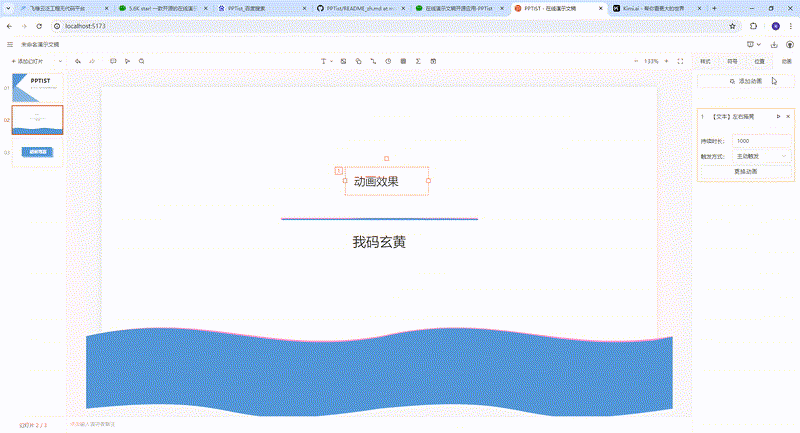Click the speaker notes input area
800x433 pixels.
click(x=378, y=424)
